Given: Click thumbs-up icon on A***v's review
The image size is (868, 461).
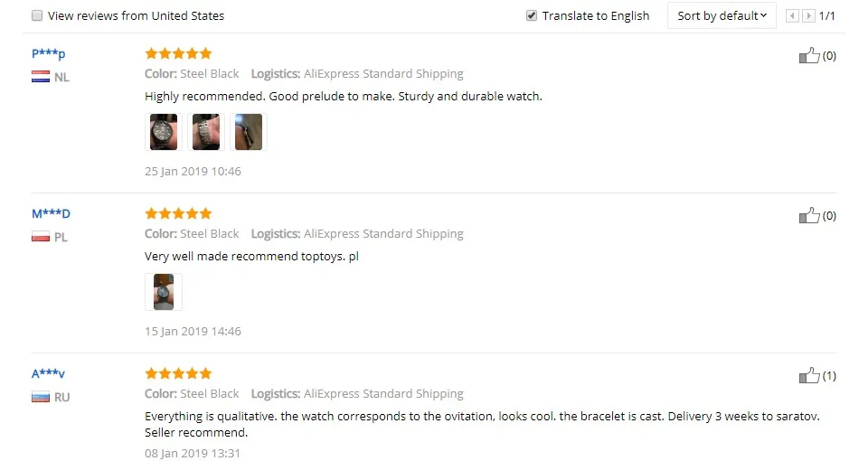Looking at the screenshot, I should (809, 376).
